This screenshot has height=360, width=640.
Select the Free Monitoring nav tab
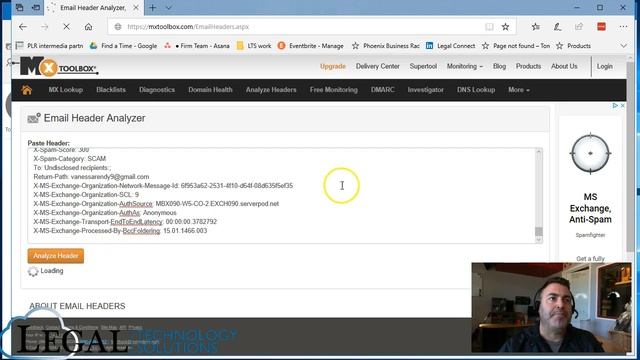(x=333, y=90)
